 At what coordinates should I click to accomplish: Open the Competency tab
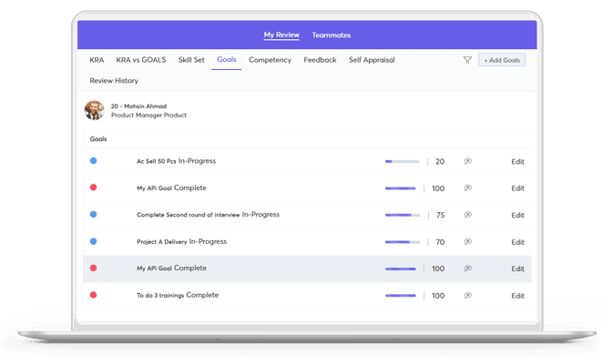(x=270, y=60)
